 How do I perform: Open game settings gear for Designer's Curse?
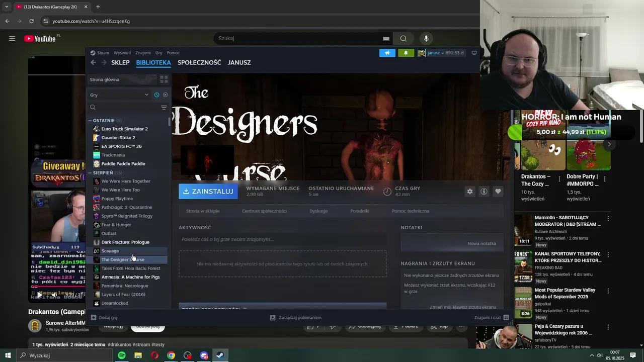(x=469, y=192)
